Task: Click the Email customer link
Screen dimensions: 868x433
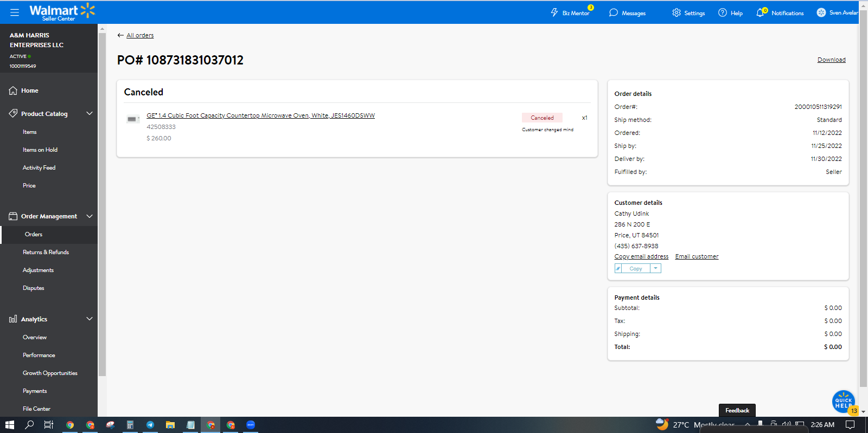Action: tap(697, 256)
